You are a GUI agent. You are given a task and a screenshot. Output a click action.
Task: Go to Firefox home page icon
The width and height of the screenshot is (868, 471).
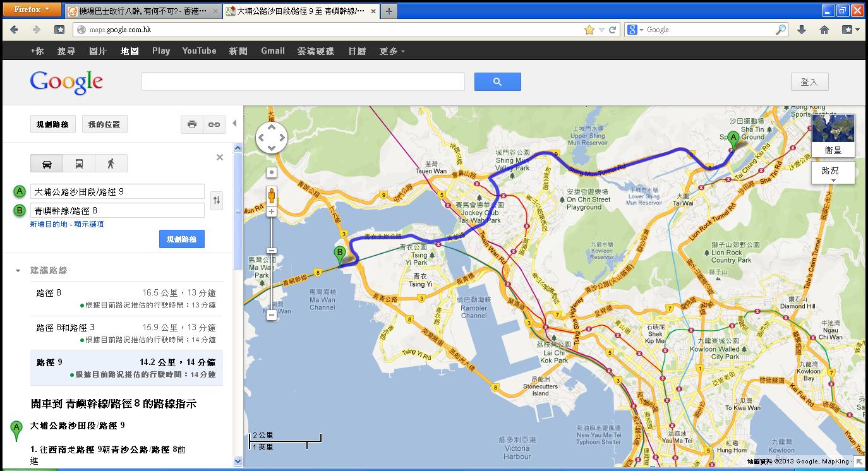[x=824, y=30]
